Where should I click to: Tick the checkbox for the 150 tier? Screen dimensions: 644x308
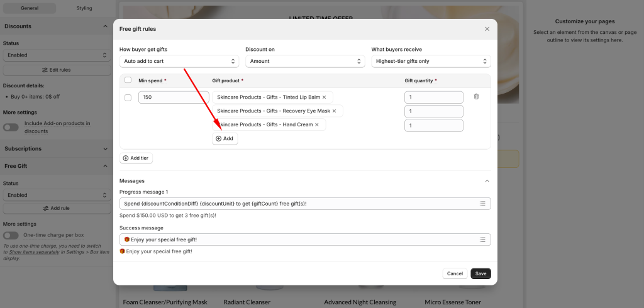(128, 97)
